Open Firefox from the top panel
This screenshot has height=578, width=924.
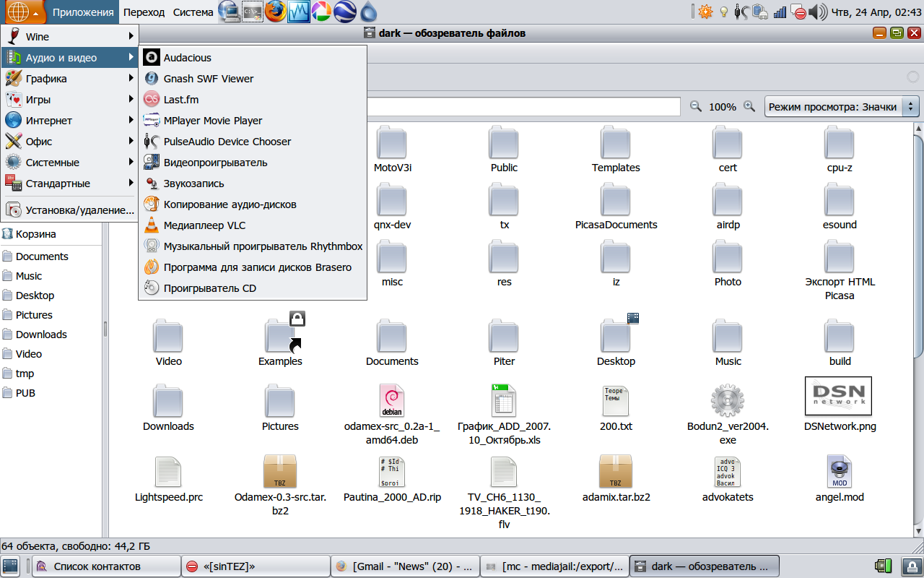pos(275,12)
